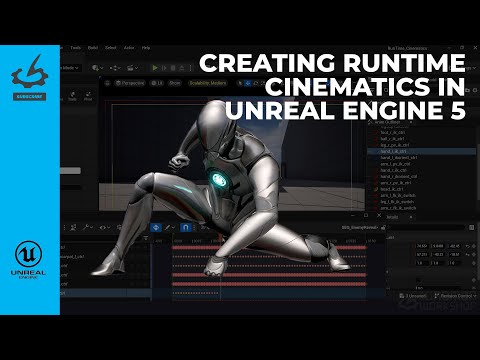Click the Perspective viewport mode button

point(130,83)
